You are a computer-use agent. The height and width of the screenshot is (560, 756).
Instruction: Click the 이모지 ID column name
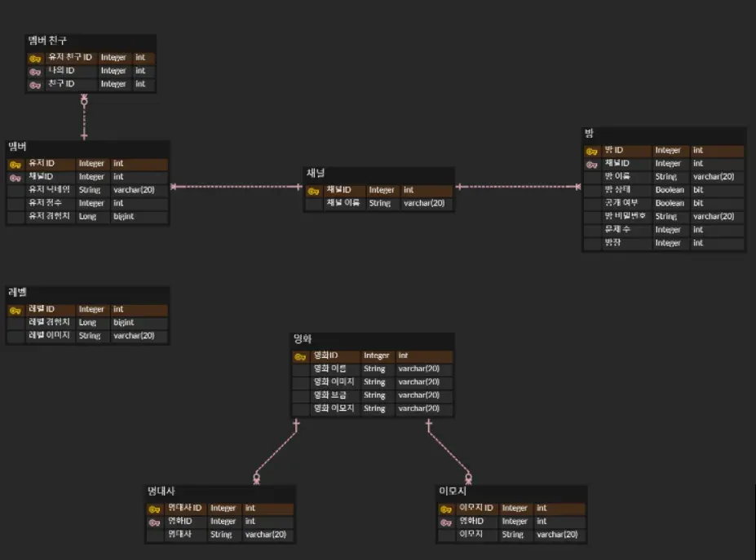click(476, 508)
